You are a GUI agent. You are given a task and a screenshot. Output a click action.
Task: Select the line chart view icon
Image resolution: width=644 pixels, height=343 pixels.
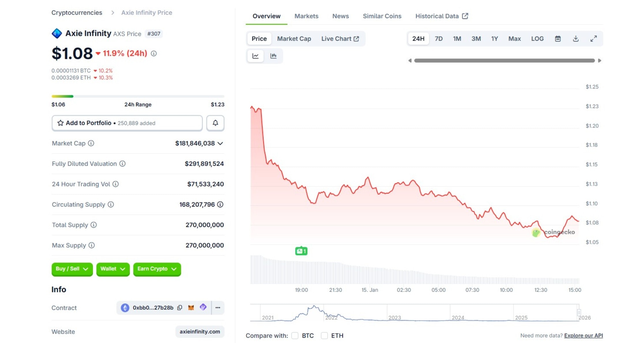pyautogui.click(x=255, y=56)
